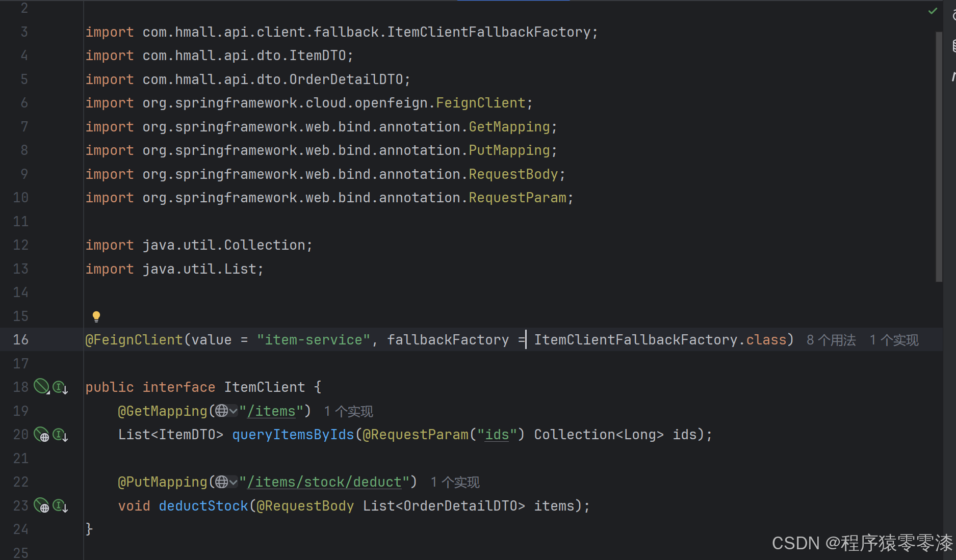Click the deductStock method name

point(203,505)
